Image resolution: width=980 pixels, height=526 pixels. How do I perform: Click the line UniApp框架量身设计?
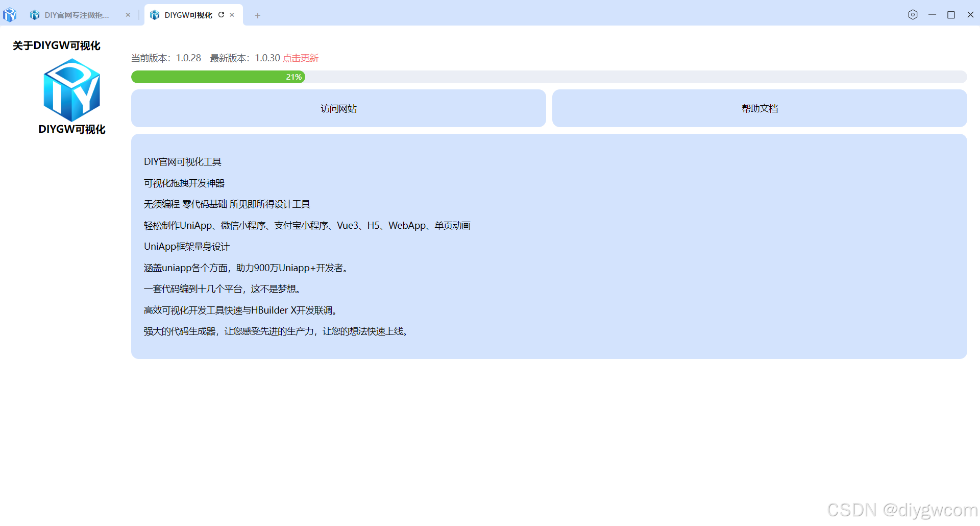[187, 247]
